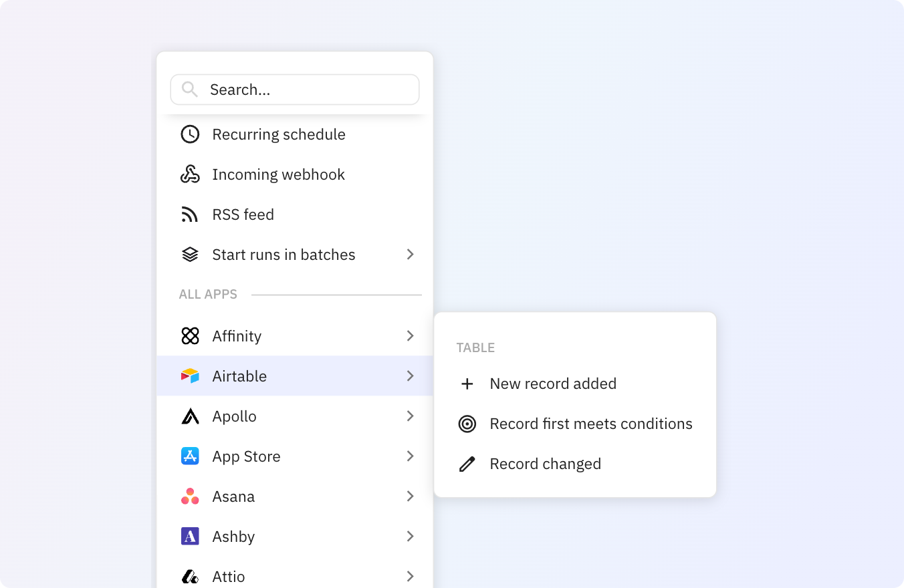This screenshot has width=904, height=588.
Task: Open the Airtable app entry
Action: 295,376
